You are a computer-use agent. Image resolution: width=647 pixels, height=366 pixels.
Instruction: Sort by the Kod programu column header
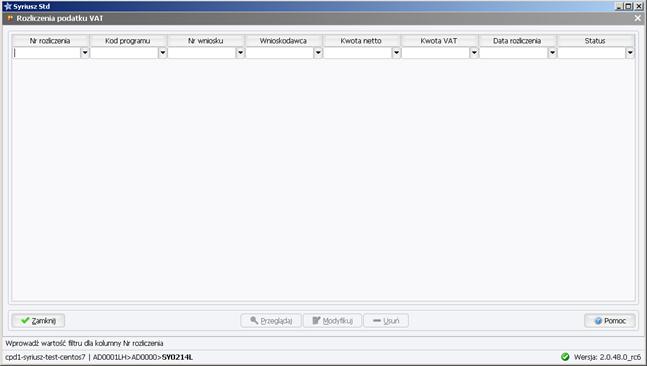coord(128,41)
